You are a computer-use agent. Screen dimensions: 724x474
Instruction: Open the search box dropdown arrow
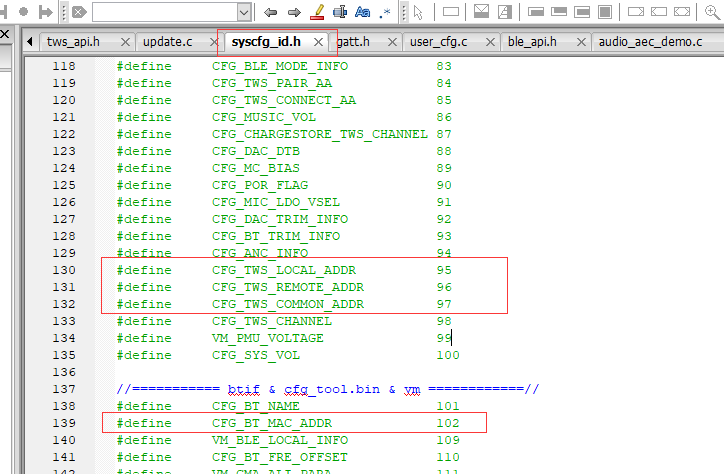(x=244, y=12)
